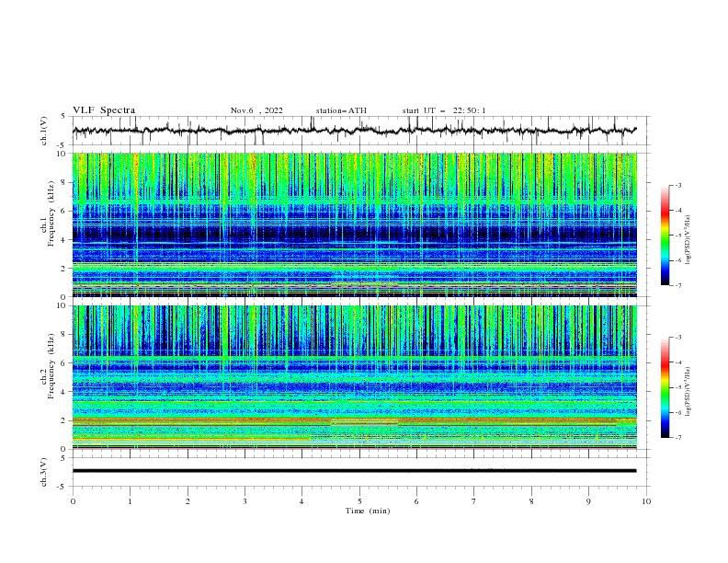Click the ch.3 flat black waveform trace
728x563 pixels.
click(x=354, y=471)
